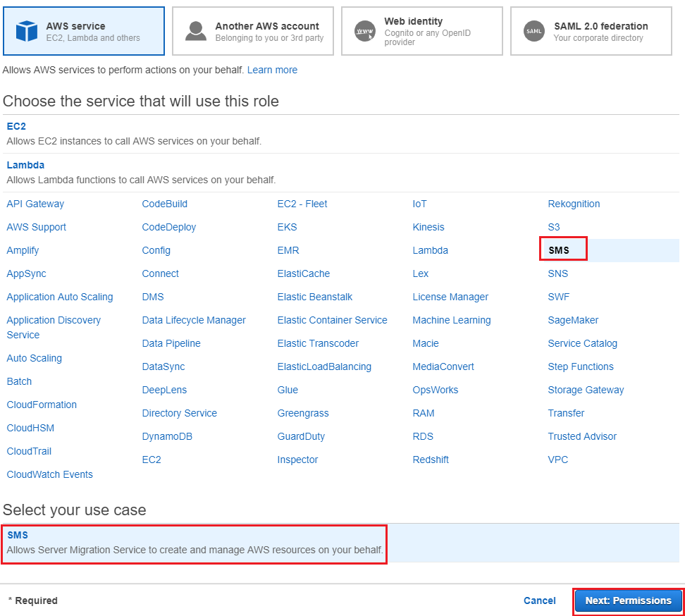Select Glue service

tap(288, 390)
